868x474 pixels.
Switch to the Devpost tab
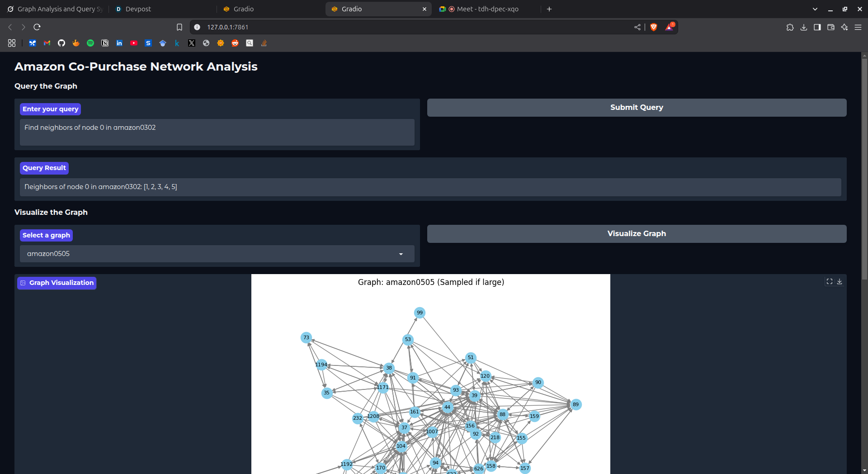click(x=163, y=9)
